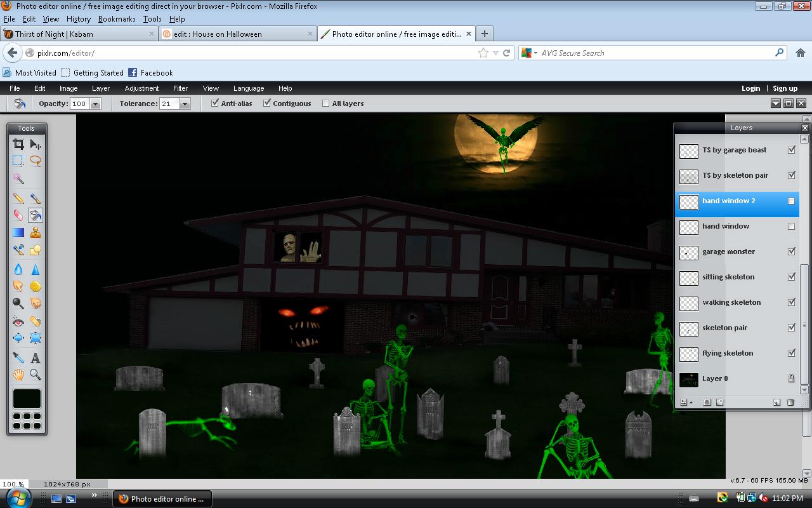Select the Crop tool

18,145
